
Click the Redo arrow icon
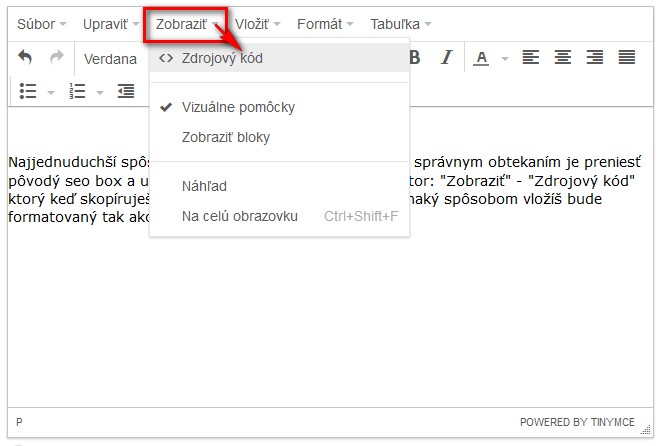(57, 58)
